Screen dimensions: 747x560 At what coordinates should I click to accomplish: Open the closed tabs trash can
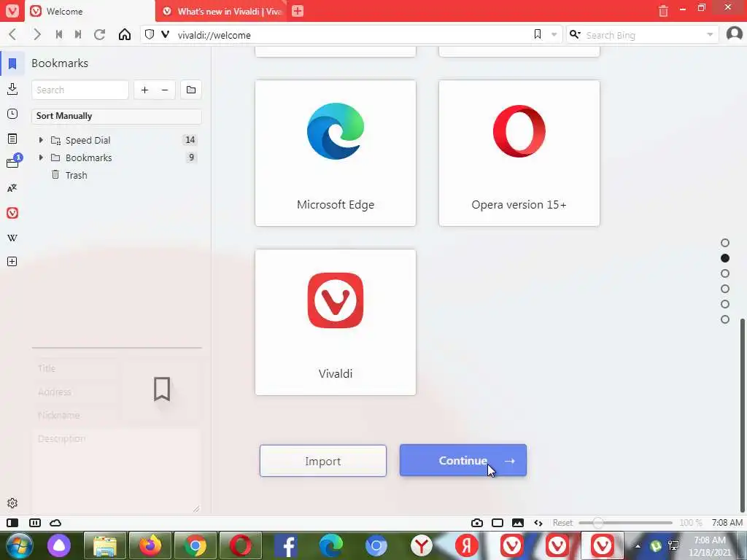pyautogui.click(x=663, y=10)
